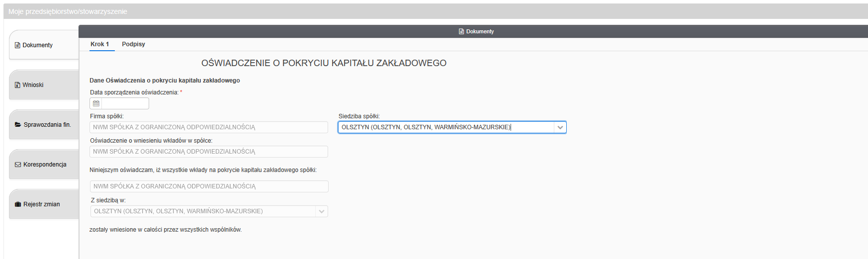868x259 pixels.
Task: Click the date input for Data sporządzenia oświadczenia
Action: (125, 103)
